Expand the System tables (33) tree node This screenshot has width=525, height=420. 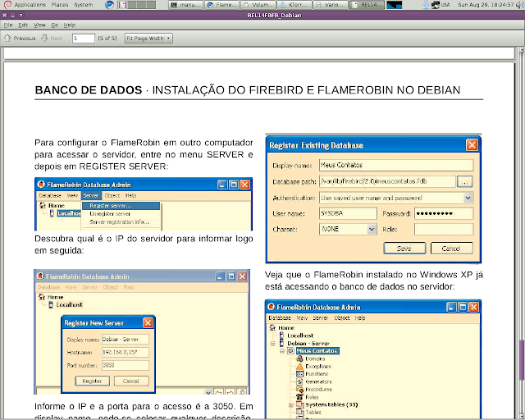tap(290, 405)
